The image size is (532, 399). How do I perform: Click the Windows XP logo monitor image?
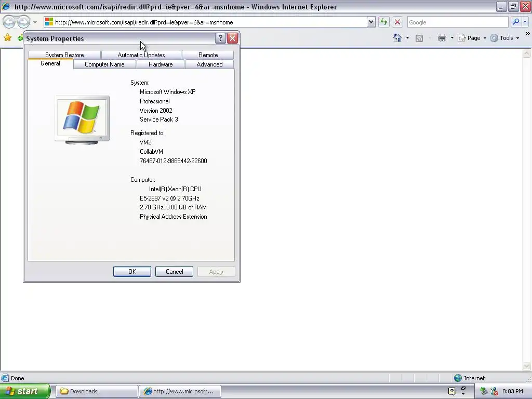[82, 120]
